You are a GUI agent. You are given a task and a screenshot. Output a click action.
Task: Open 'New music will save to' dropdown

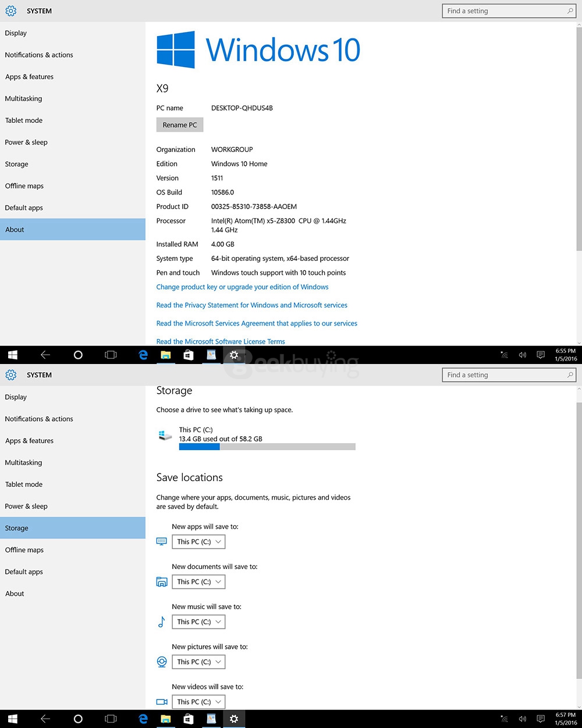pos(198,622)
